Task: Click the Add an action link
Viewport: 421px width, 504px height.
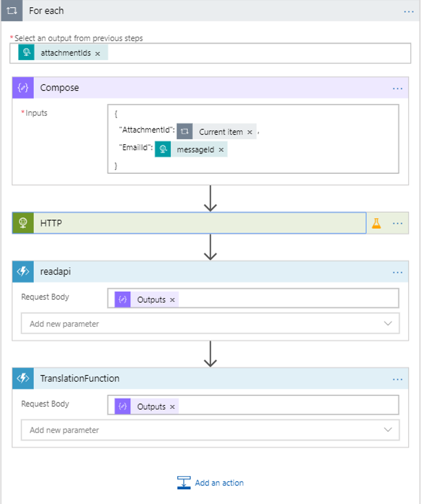Action: click(219, 483)
